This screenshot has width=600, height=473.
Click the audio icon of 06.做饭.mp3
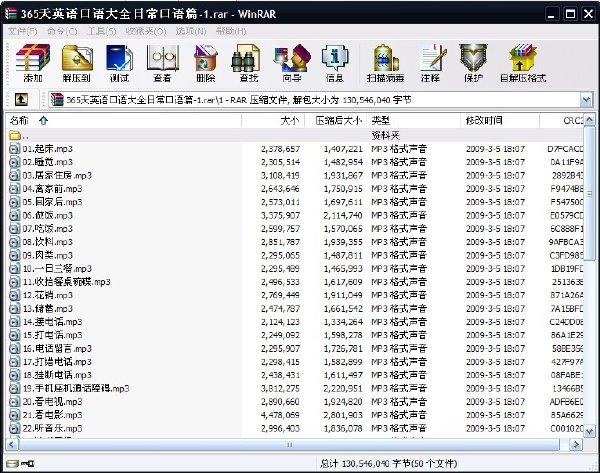(14, 215)
